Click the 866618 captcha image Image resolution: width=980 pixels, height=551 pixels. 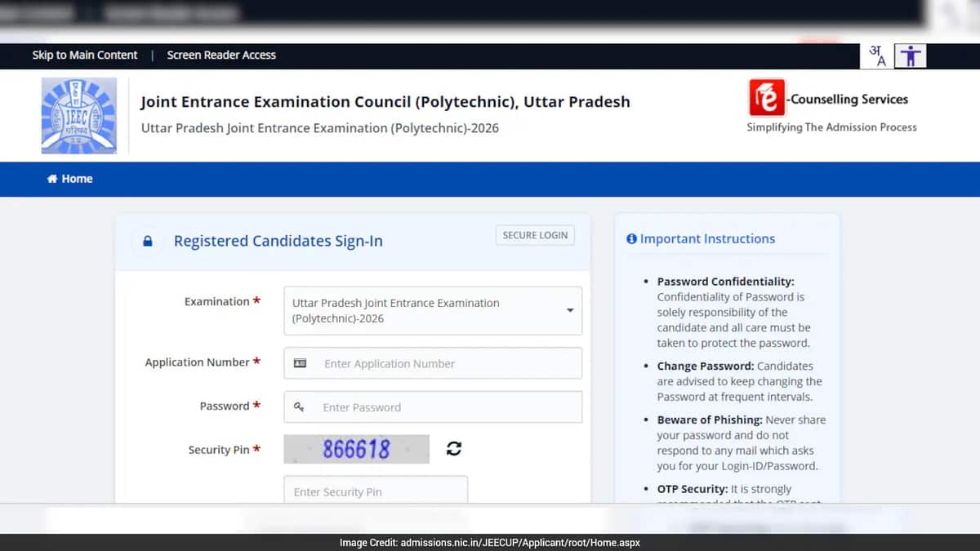(356, 449)
